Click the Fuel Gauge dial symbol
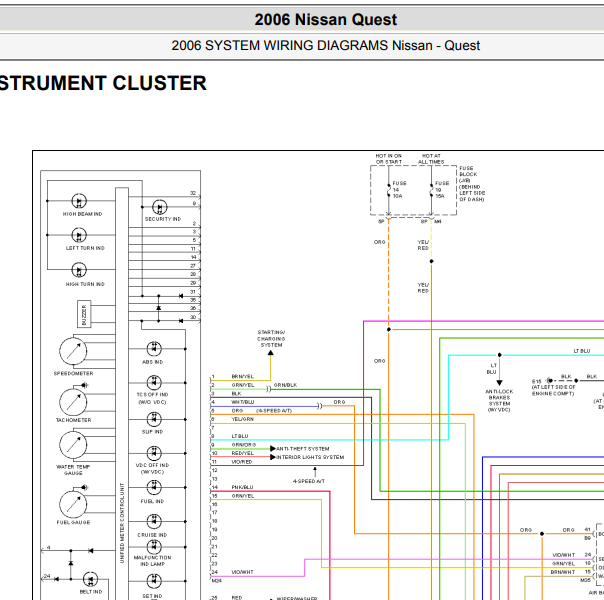The width and height of the screenshot is (604, 600). pyautogui.click(x=73, y=504)
